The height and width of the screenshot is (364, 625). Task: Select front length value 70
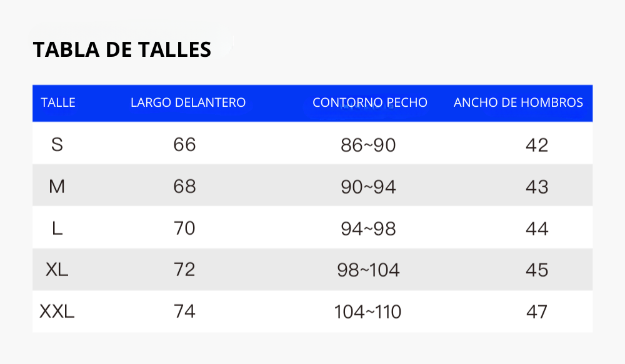coord(184,229)
